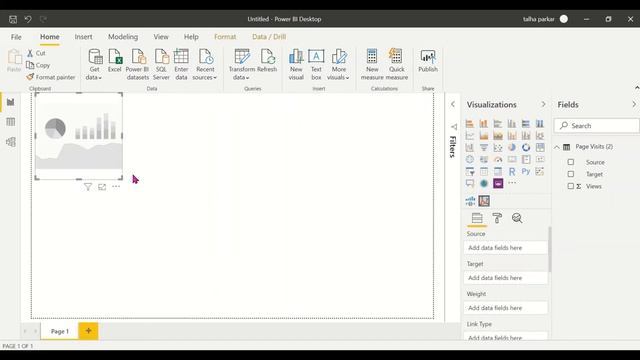640x360 pixels.
Task: Collapse the Page Visits (2) table
Action: tap(557, 147)
